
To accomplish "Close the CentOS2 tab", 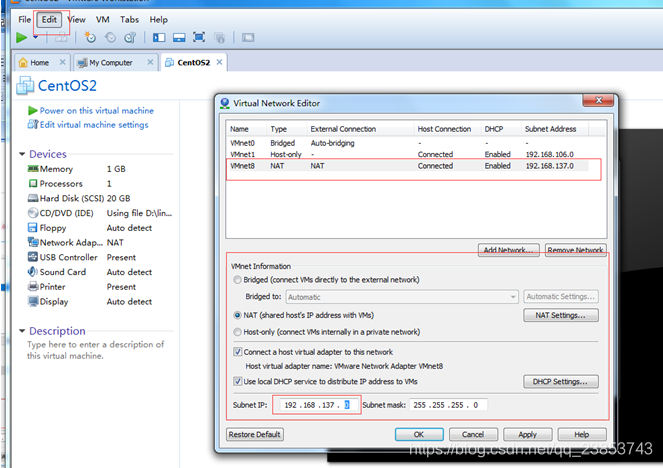I will click(x=219, y=62).
